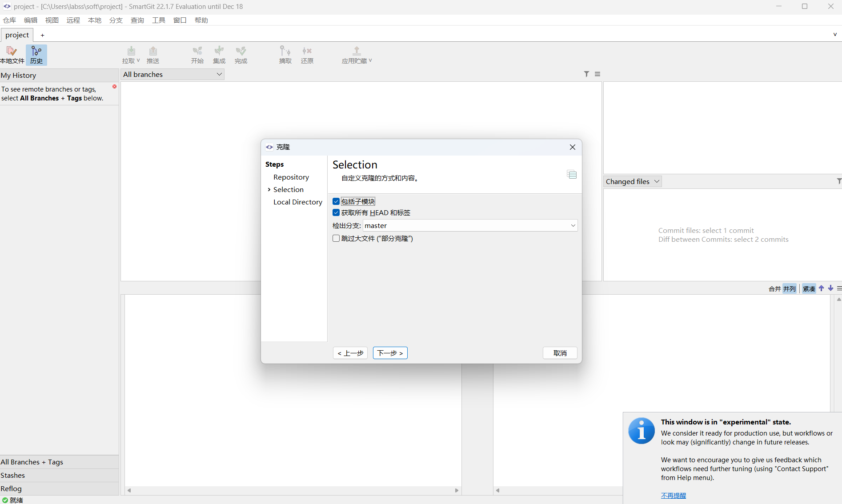Go to next change with down arrow
842x504 pixels.
[830, 288]
